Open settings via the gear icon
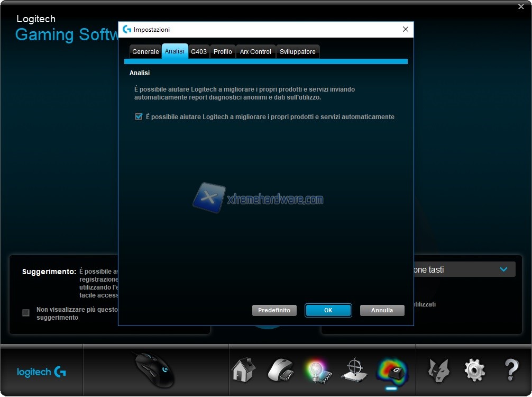This screenshot has width=532, height=397. (x=474, y=369)
